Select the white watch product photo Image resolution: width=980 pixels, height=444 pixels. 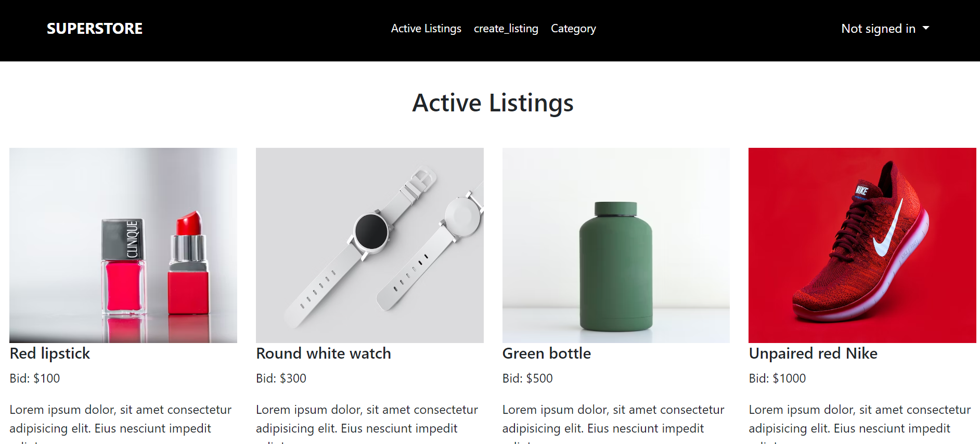coord(369,245)
